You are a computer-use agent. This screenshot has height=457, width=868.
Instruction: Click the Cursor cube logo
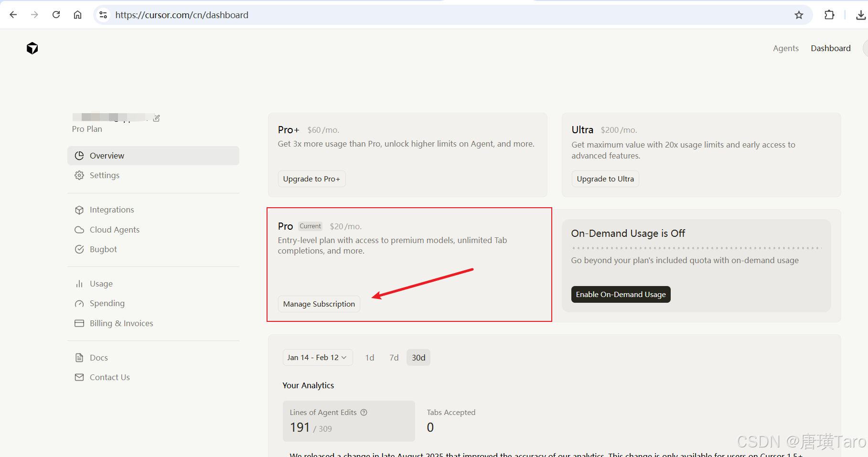tap(32, 48)
